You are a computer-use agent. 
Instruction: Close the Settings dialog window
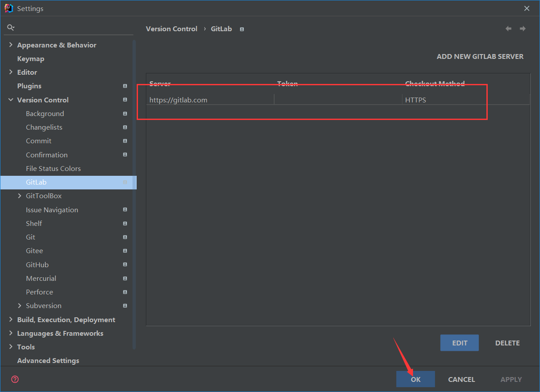point(527,8)
